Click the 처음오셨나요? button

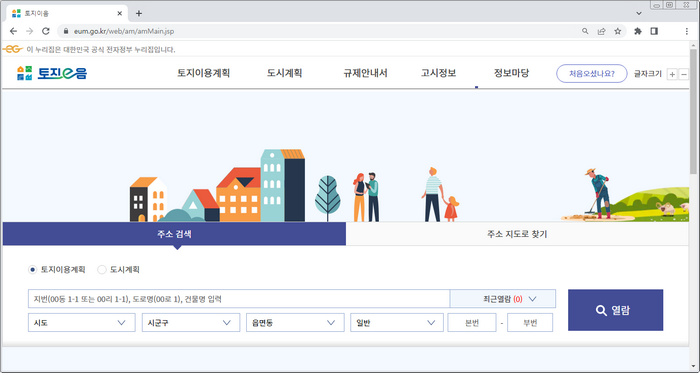click(x=592, y=74)
